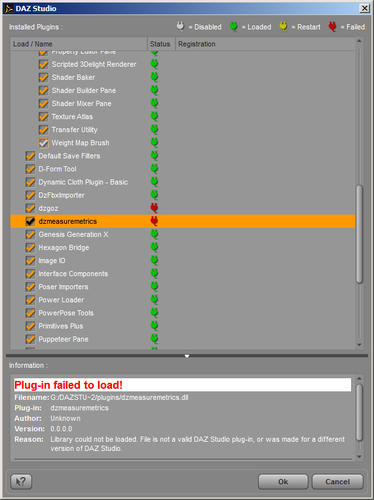This screenshot has width=374, height=500.
Task: Collapse the Information panel using divider arrow
Action: point(187,356)
